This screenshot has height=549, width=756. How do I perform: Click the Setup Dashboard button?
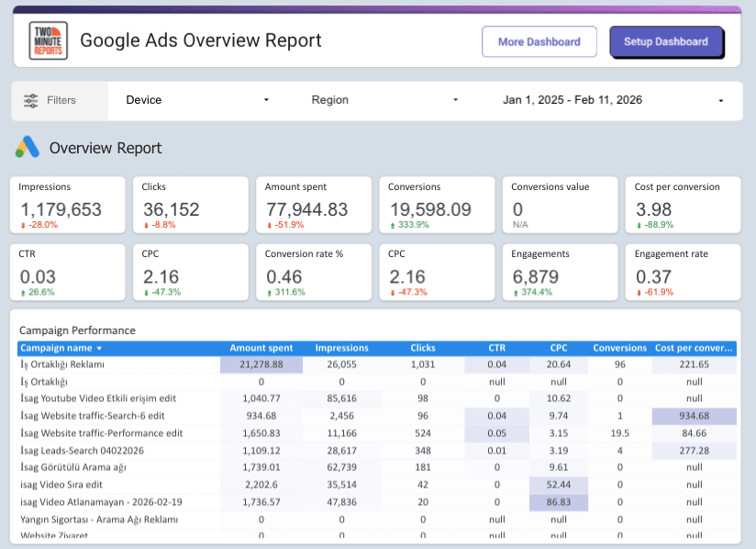pos(667,41)
